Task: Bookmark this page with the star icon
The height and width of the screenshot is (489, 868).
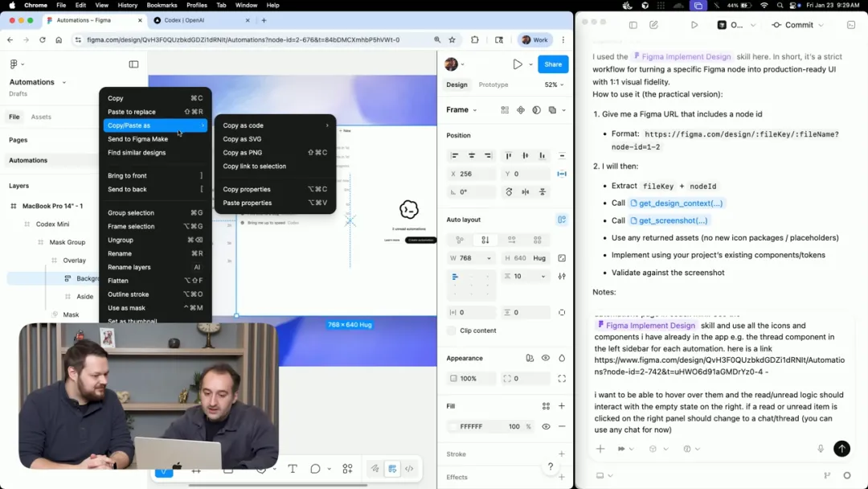Action: coord(452,40)
